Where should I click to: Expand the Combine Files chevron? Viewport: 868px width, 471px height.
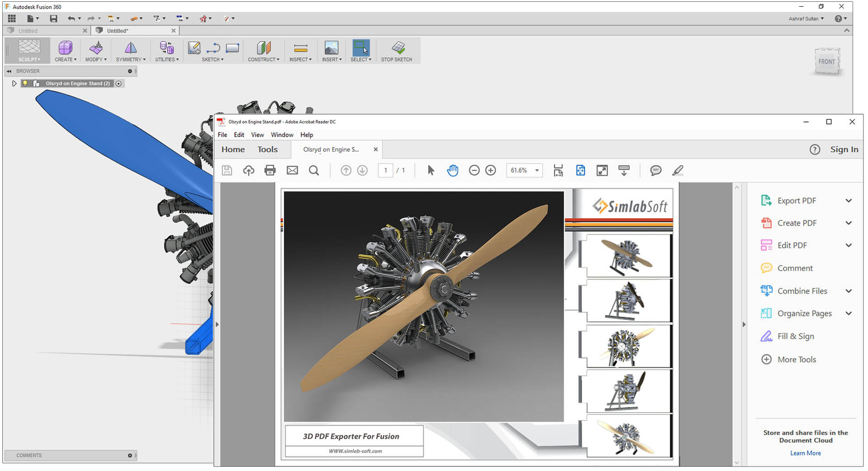(849, 291)
